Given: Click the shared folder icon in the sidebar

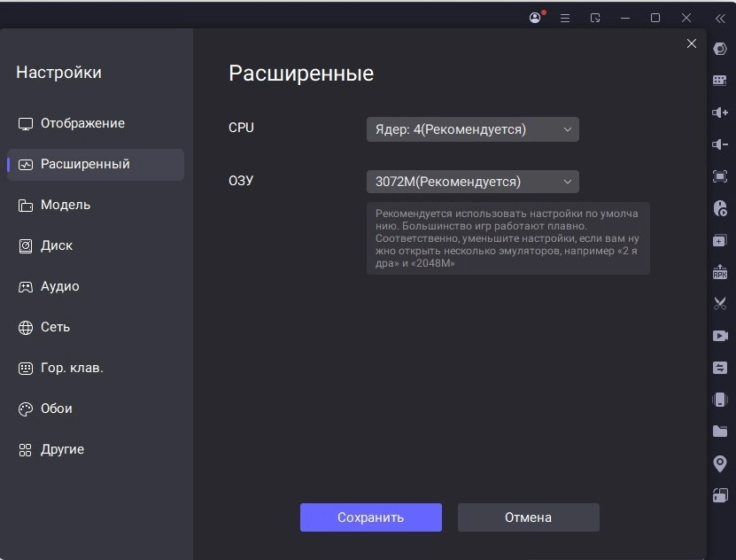Looking at the screenshot, I should (719, 431).
